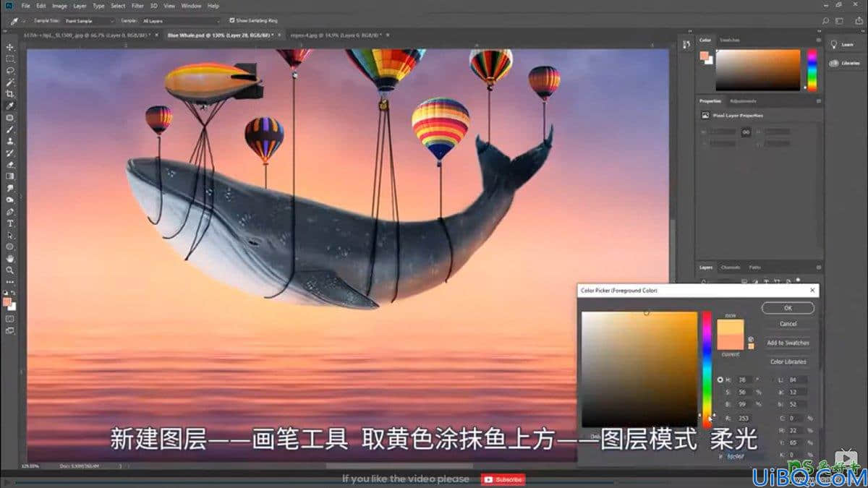Open the Help menu
The image size is (868, 488).
point(213,6)
